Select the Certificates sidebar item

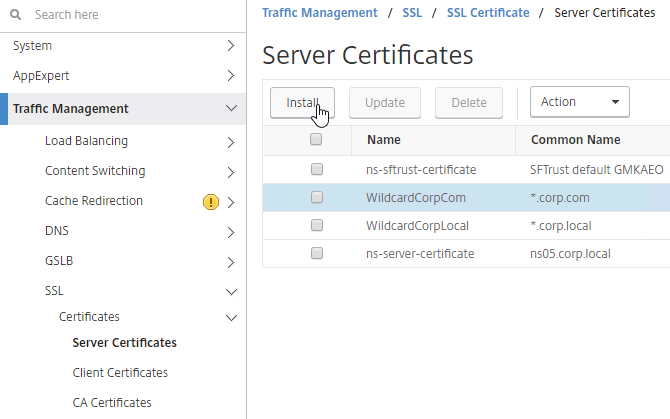click(x=89, y=316)
